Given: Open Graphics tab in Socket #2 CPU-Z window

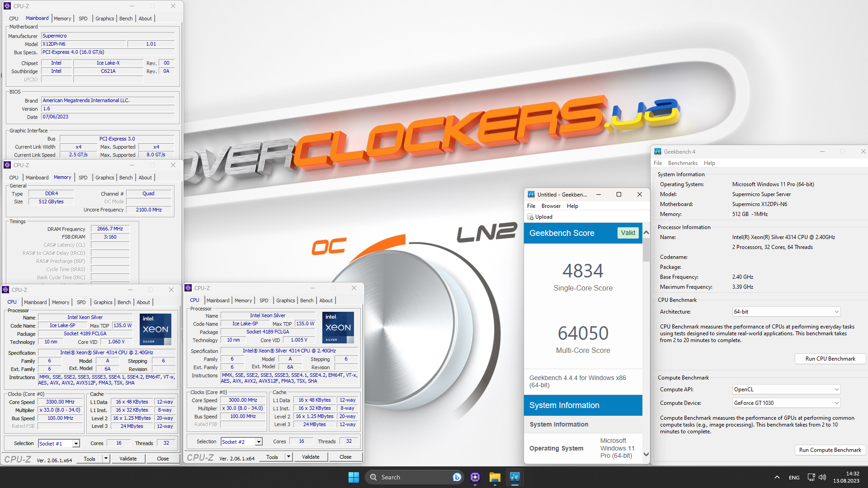Looking at the screenshot, I should 286,300.
